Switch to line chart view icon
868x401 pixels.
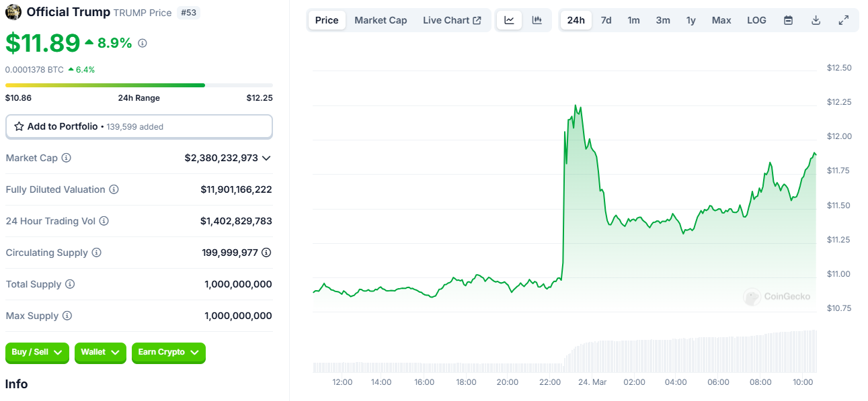pos(509,20)
